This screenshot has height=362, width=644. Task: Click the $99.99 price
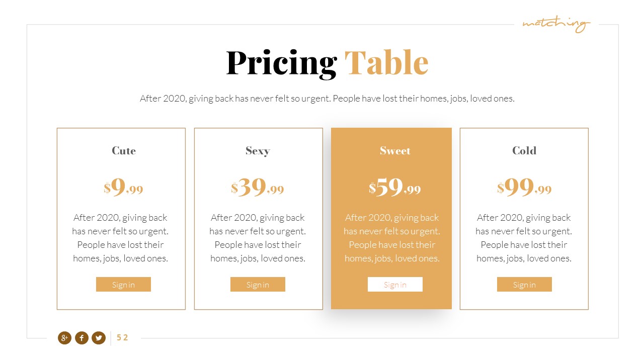(524, 188)
